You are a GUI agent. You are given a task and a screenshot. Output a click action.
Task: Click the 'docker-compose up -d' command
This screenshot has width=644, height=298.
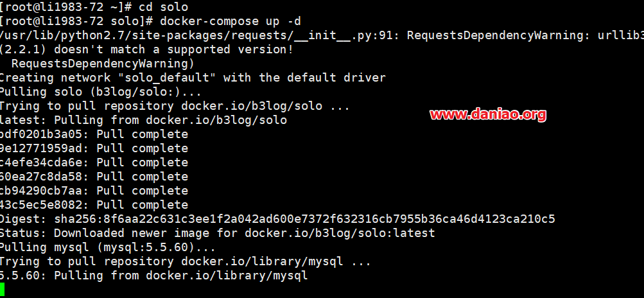[230, 21]
